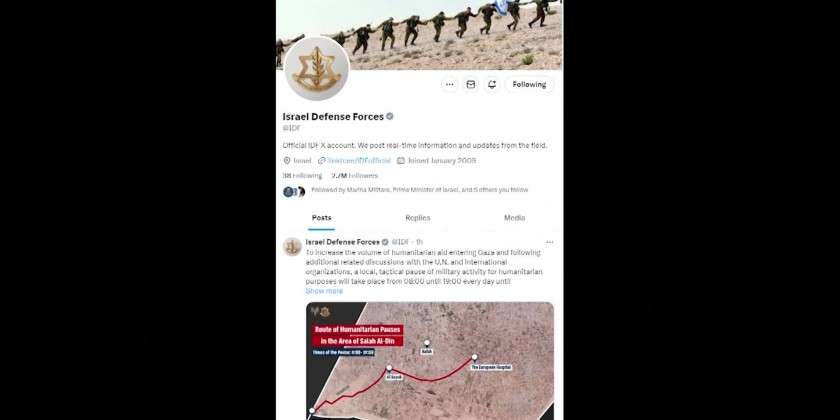
Task: Open the three-dot profile options menu
Action: [449, 84]
